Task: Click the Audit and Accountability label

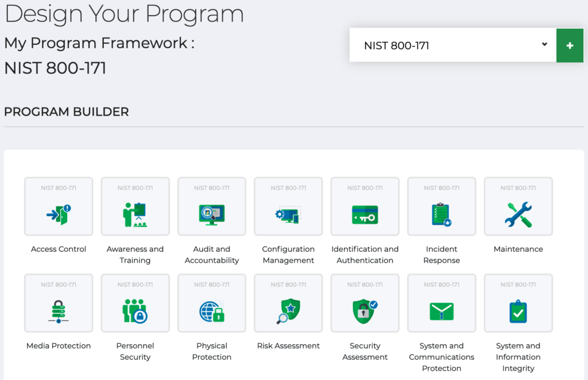Action: coord(212,255)
